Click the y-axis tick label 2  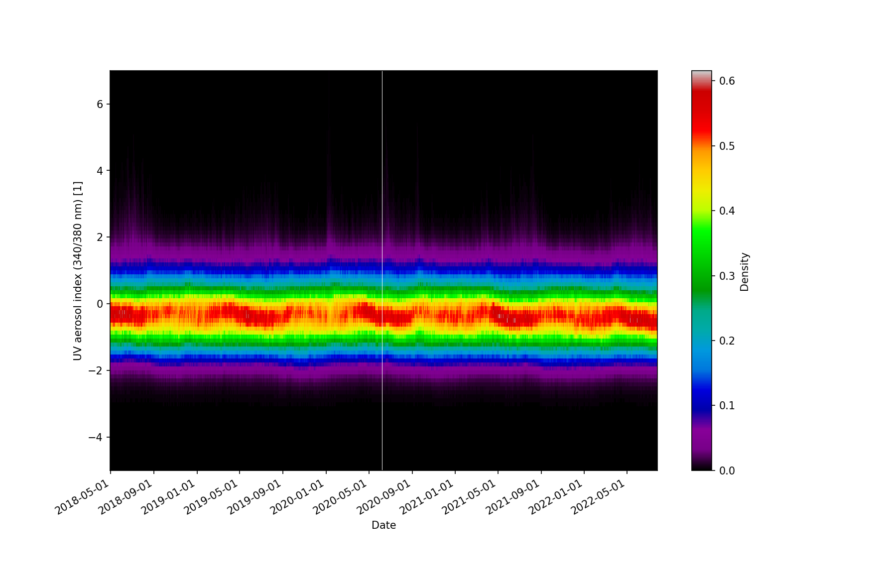click(x=100, y=237)
